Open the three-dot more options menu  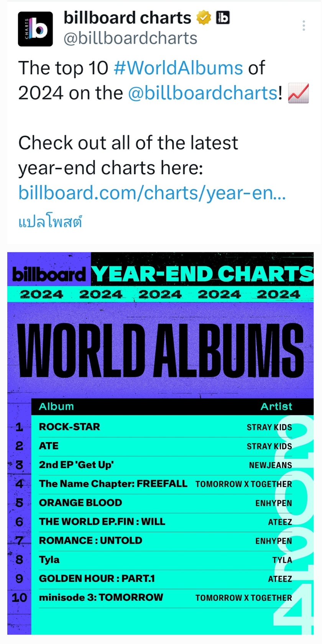(x=304, y=26)
